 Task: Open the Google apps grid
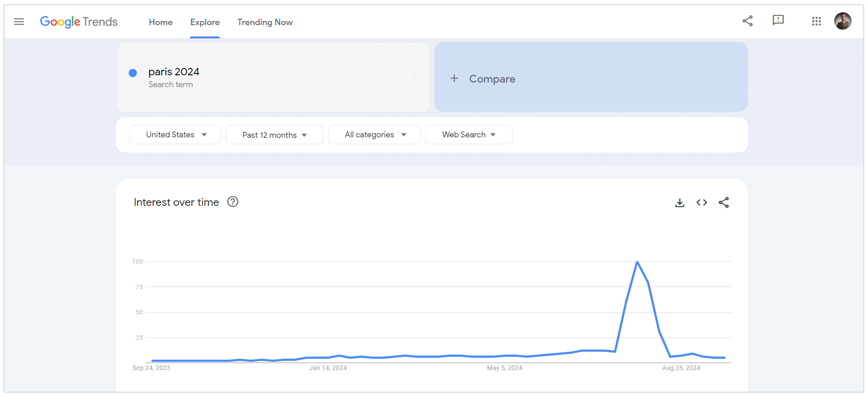816,21
